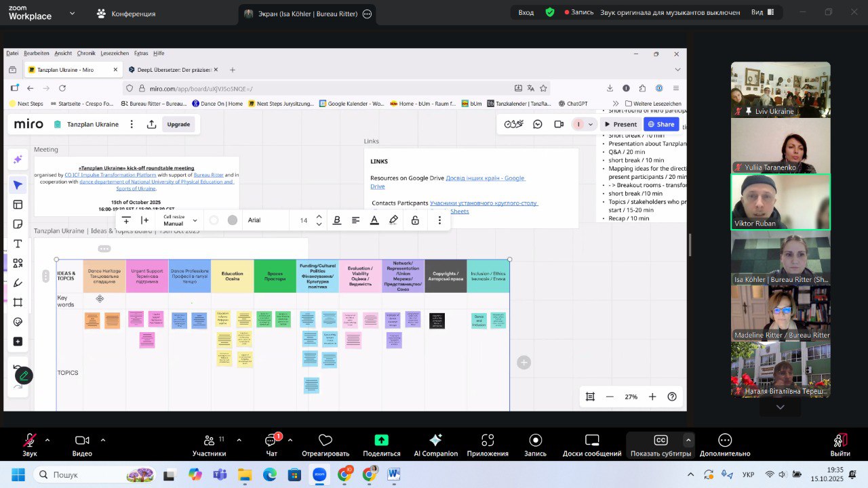
Task: Open the More options button in Zoom toolbar
Action: 724,441
